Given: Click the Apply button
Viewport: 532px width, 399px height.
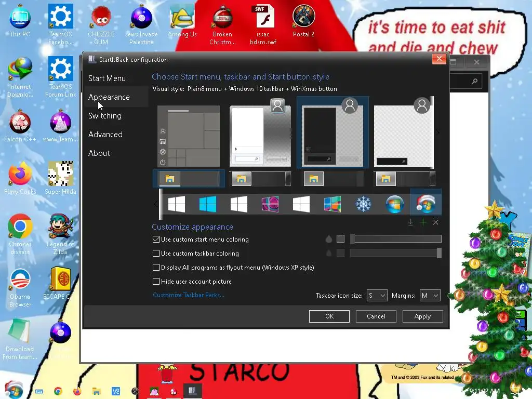Looking at the screenshot, I should 422,316.
